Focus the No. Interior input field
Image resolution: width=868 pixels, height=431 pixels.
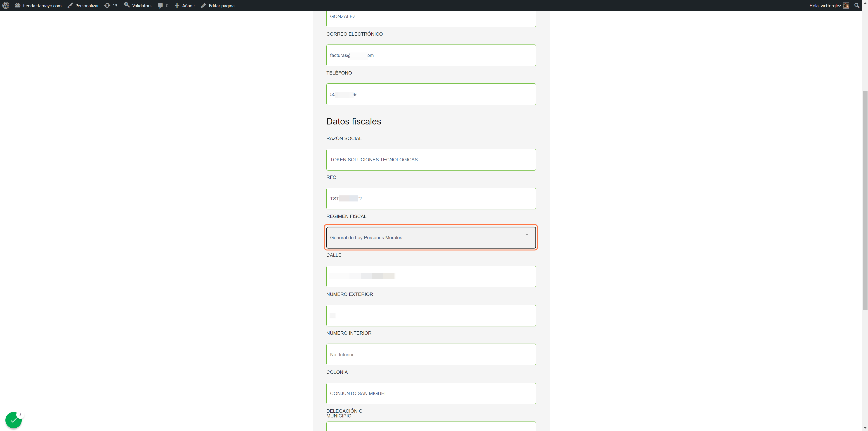[x=431, y=354]
